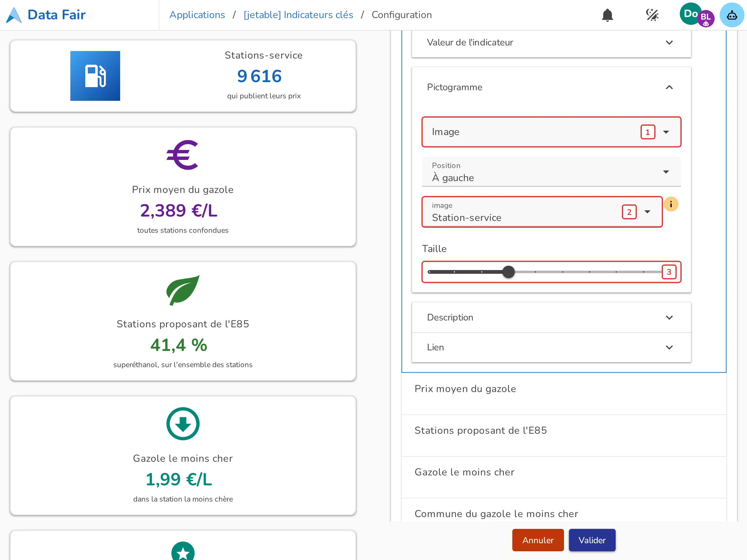Click the Annuler button
Image resolution: width=747 pixels, height=560 pixels.
point(538,540)
